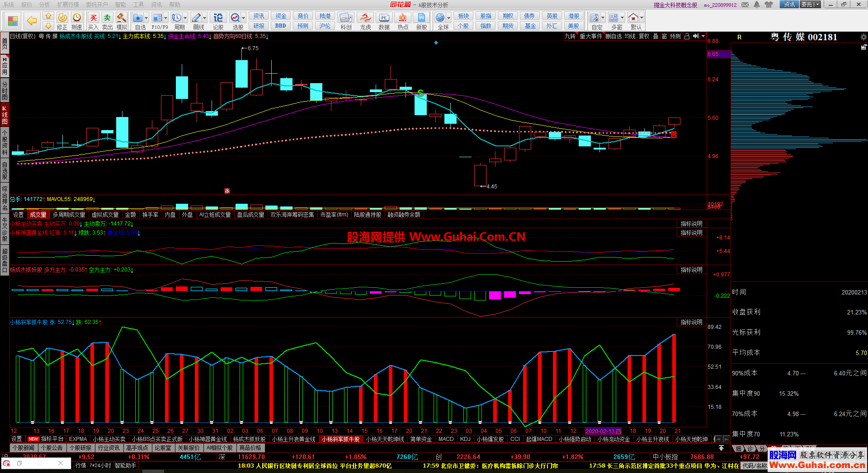Click the 港股 toolbar button

[x=574, y=16]
